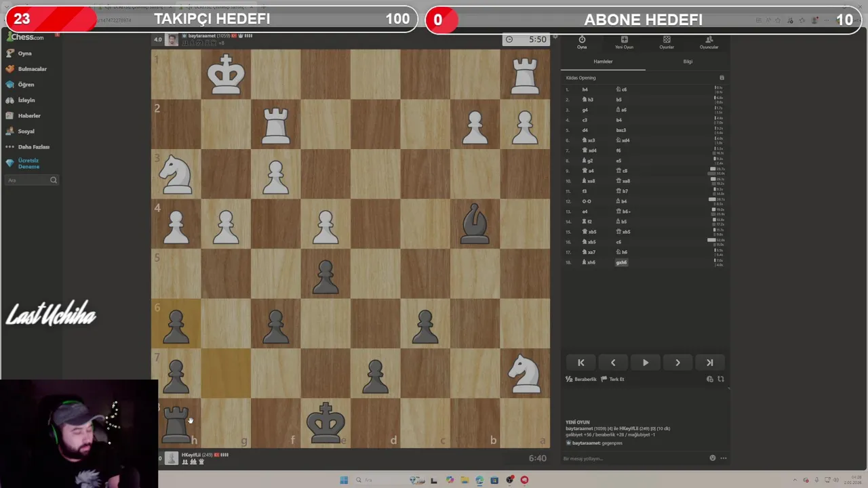Open the Öğren menu in the sidebar
The width and height of the screenshot is (868, 488).
[x=20, y=84]
